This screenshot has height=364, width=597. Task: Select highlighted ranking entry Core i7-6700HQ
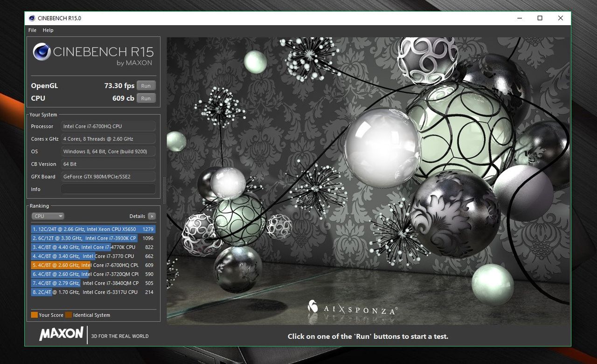pos(93,265)
